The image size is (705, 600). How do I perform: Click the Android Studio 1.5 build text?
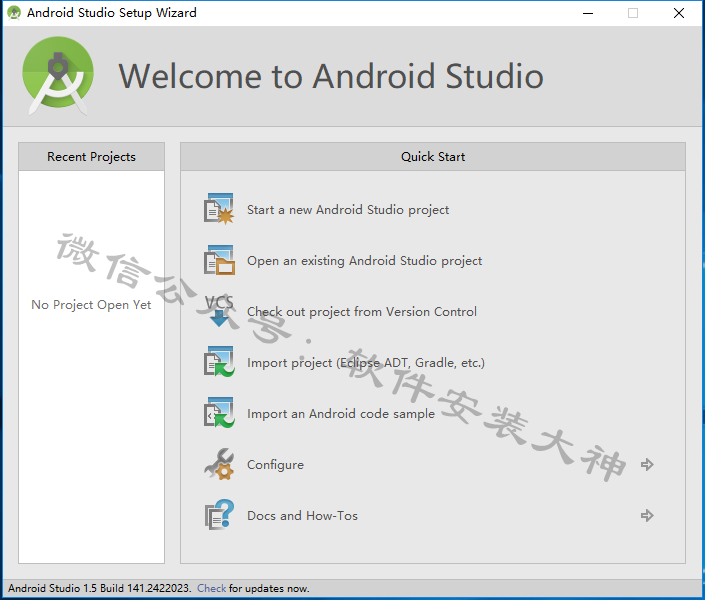(x=99, y=588)
